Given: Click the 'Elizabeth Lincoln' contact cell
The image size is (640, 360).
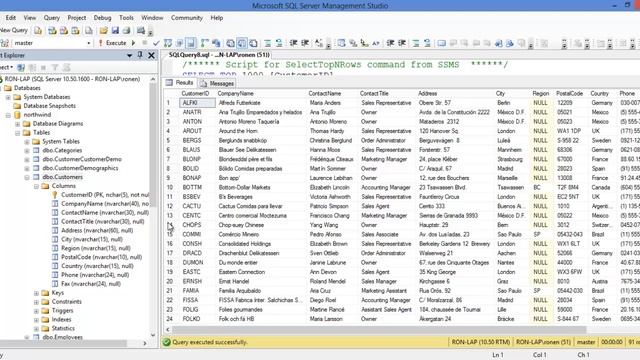Looking at the screenshot, I should [333, 187].
